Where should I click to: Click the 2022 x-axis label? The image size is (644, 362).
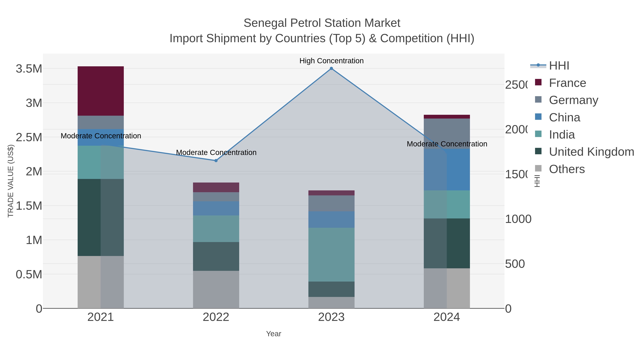click(x=216, y=317)
